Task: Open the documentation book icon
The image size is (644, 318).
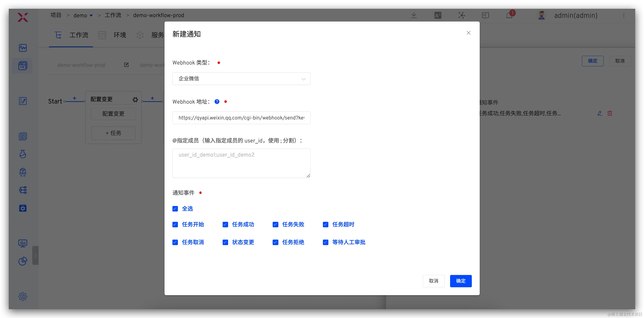Action: coord(485,16)
